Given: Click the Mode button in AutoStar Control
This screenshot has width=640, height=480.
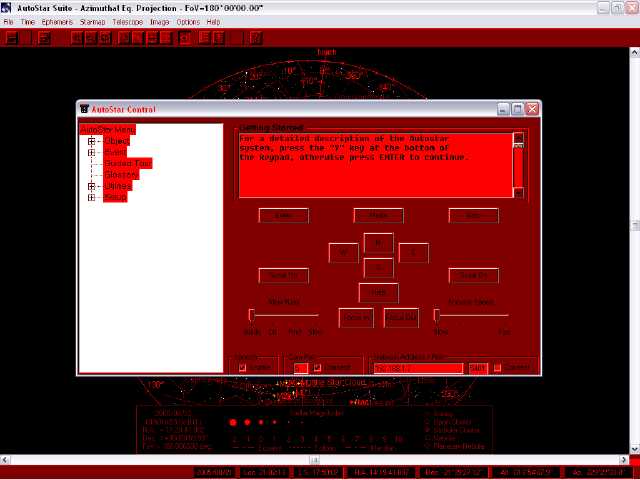Looking at the screenshot, I should click(x=378, y=216).
